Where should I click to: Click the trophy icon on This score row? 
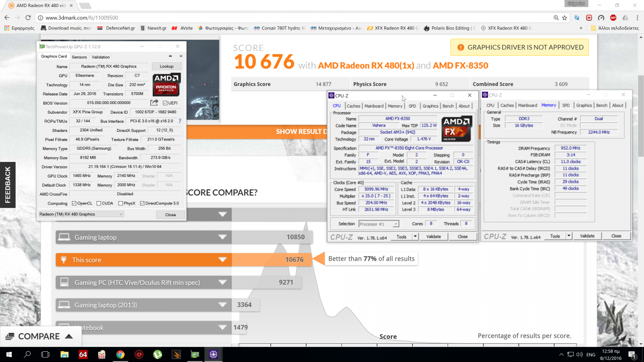(x=64, y=260)
